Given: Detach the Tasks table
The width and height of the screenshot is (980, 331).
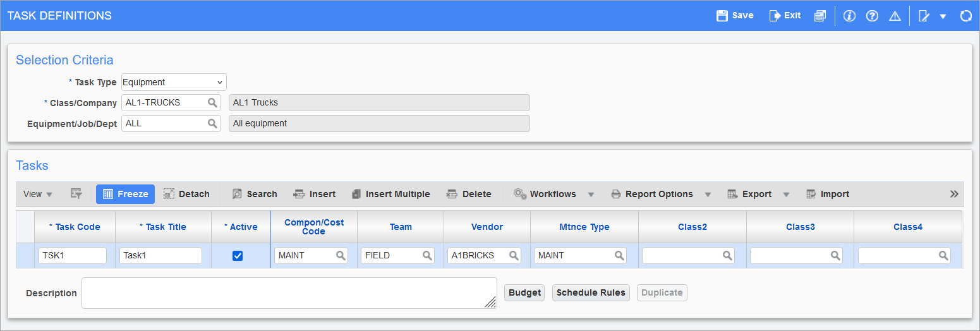Looking at the screenshot, I should click(x=186, y=194).
